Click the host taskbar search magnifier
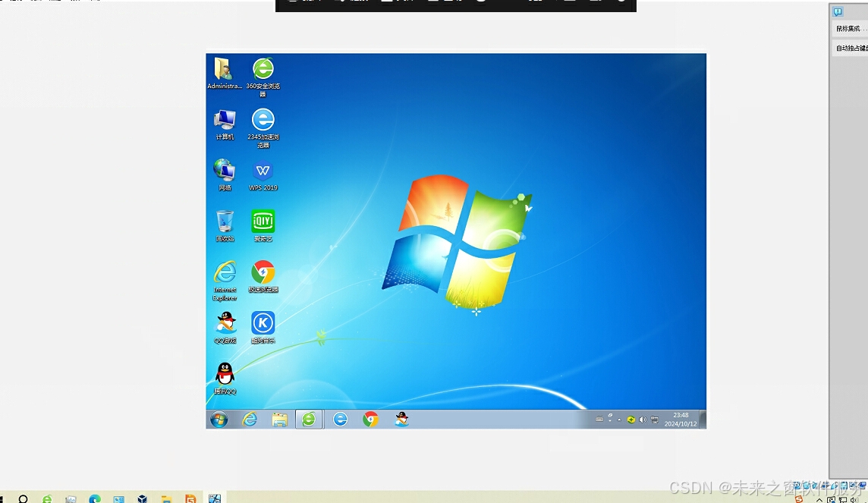The image size is (868, 503). click(x=23, y=499)
